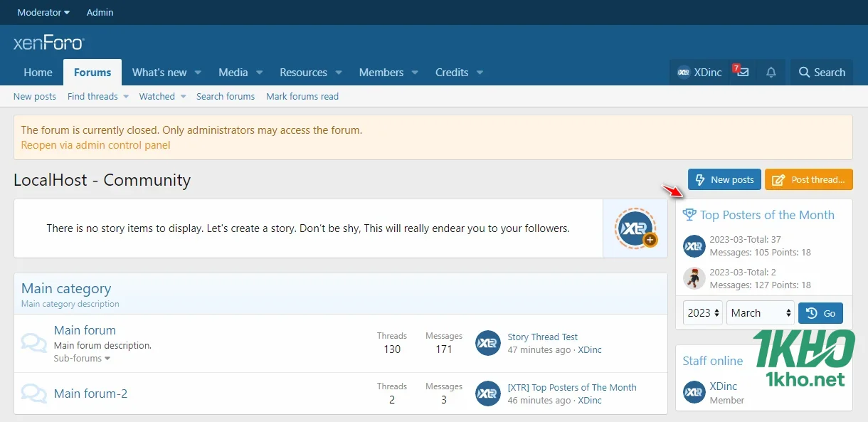Expand the What's new submenu arrow
This screenshot has height=422, width=868.
click(198, 73)
